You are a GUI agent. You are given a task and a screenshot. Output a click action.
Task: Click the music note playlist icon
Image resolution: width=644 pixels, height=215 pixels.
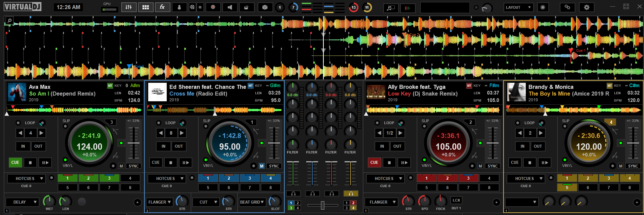point(391,8)
